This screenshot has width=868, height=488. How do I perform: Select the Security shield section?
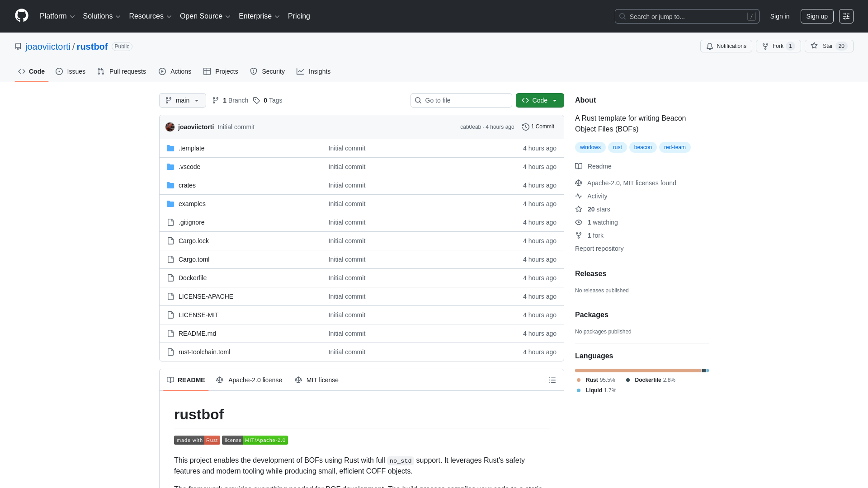coord(268,71)
